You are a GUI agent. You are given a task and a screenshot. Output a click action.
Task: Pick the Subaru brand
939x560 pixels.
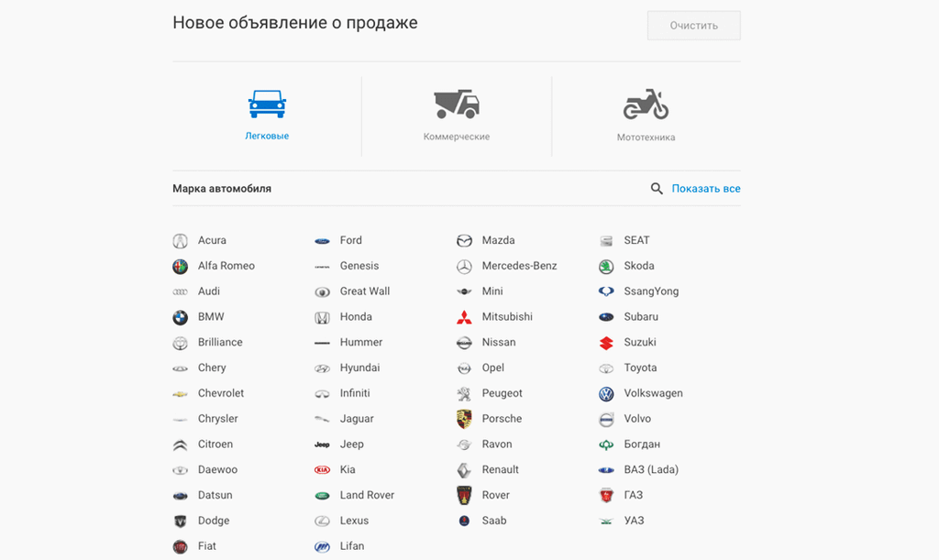(641, 316)
